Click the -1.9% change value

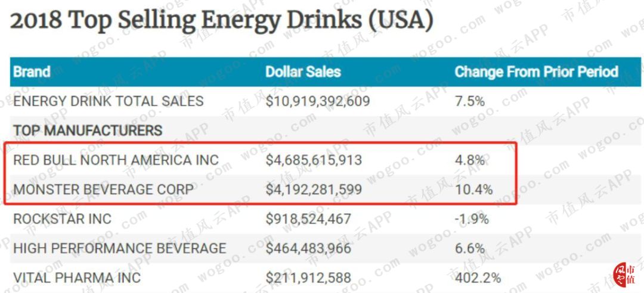tap(471, 219)
